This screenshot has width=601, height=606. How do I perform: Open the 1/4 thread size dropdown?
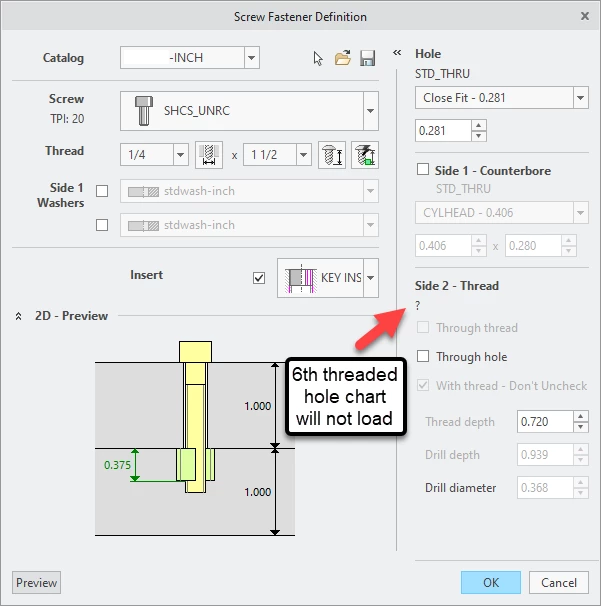point(180,155)
